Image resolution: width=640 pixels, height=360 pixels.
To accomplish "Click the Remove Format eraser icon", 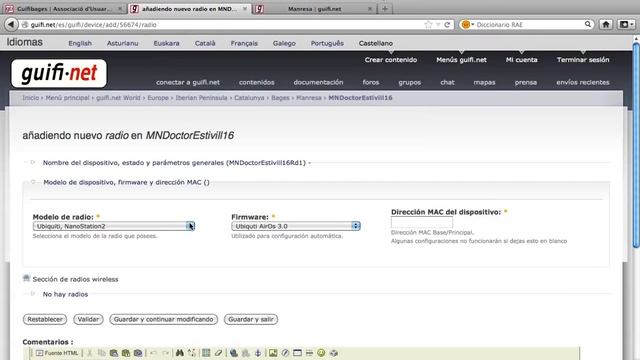I will click(218, 353).
